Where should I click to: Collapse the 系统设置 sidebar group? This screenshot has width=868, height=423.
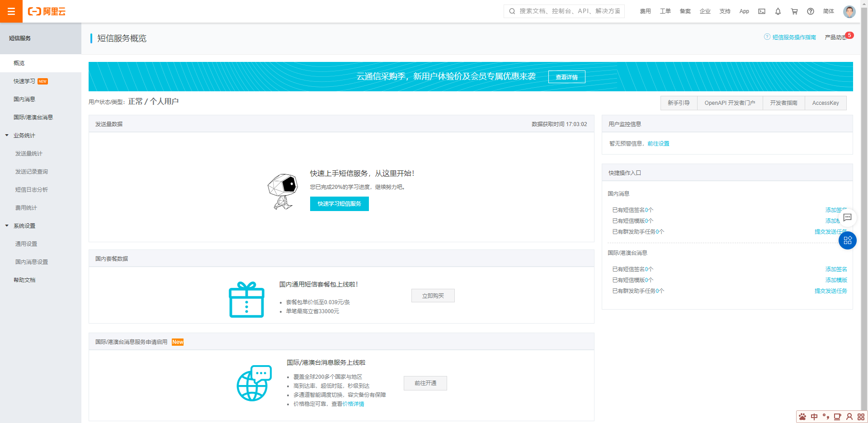(x=7, y=226)
